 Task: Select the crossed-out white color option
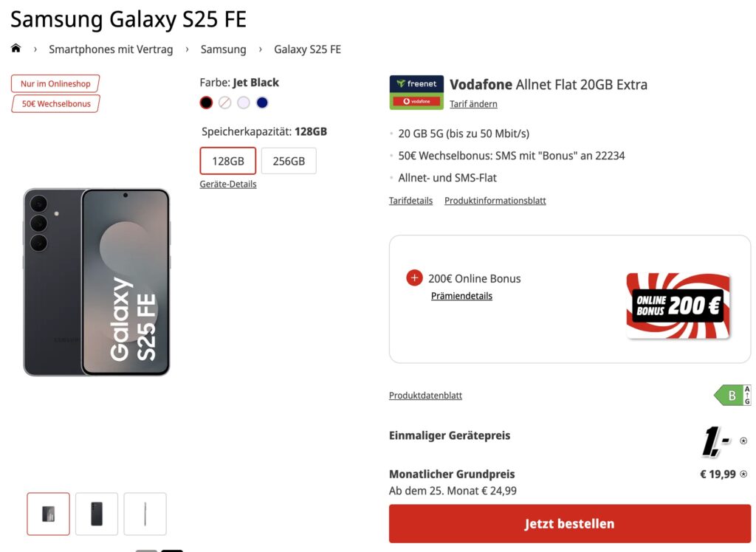coord(224,103)
